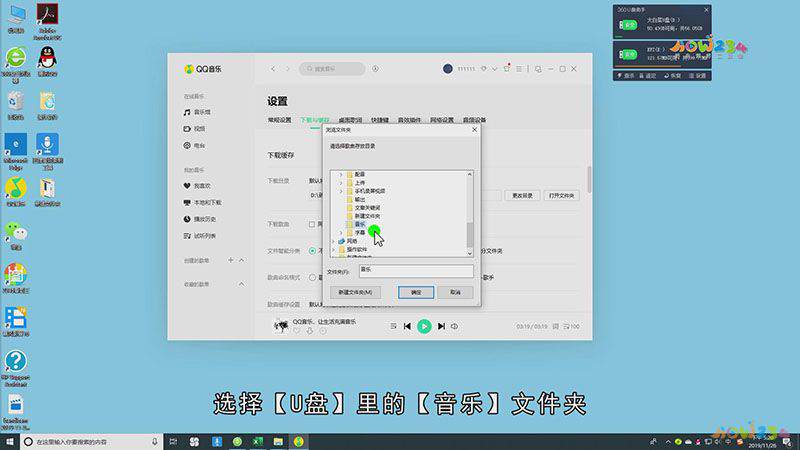Switch to the 网络设置 tab
Screen dimensions: 800x450
[442, 120]
